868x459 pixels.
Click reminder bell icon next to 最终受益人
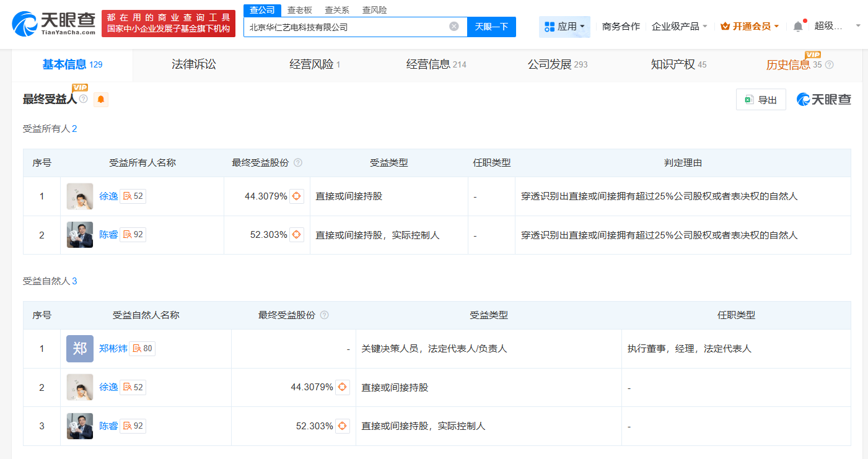pos(100,99)
